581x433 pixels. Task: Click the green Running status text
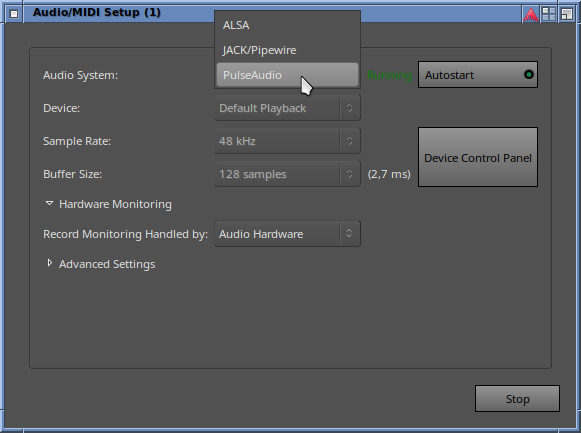coord(389,75)
